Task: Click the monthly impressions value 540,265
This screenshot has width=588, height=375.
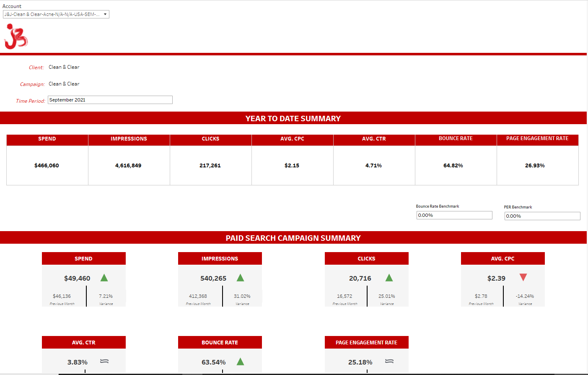Action: (x=213, y=279)
